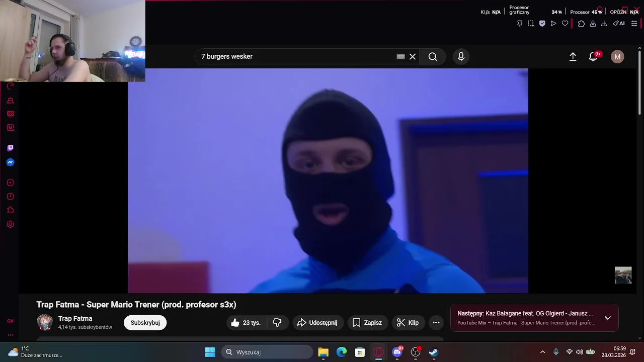Open Easy Setup sliders icon
Viewport: 644px width, 362px height.
tap(634, 23)
